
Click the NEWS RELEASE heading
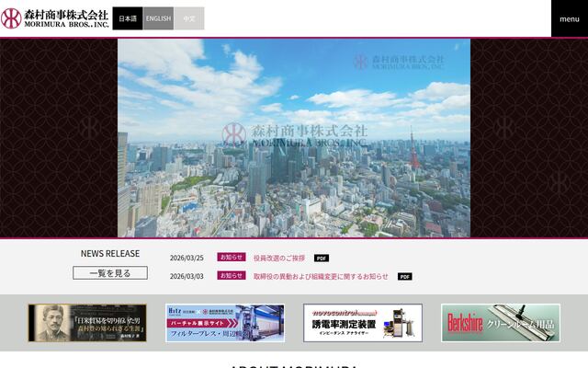click(x=110, y=254)
